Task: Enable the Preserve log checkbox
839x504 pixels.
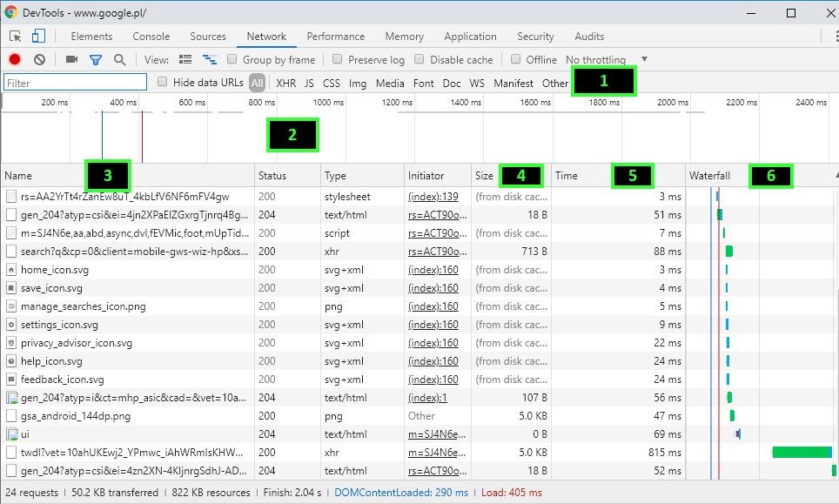Action: [336, 60]
